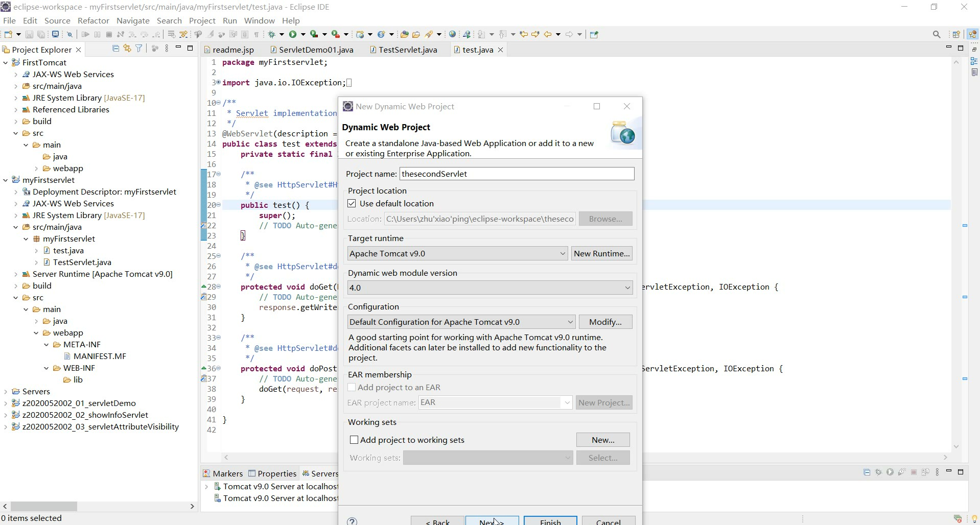Click the Project Explorer filter funnel icon
The image size is (980, 525).
pyautogui.click(x=139, y=49)
